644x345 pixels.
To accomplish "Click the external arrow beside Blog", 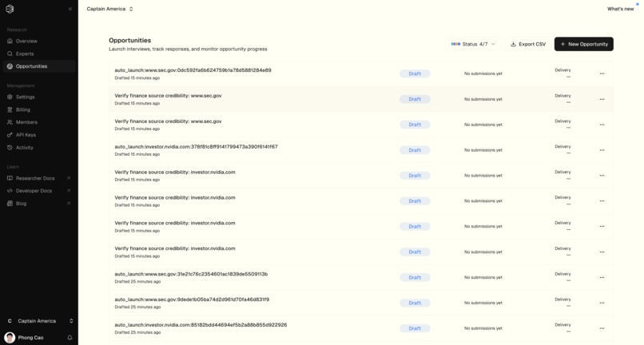I will tap(69, 204).
